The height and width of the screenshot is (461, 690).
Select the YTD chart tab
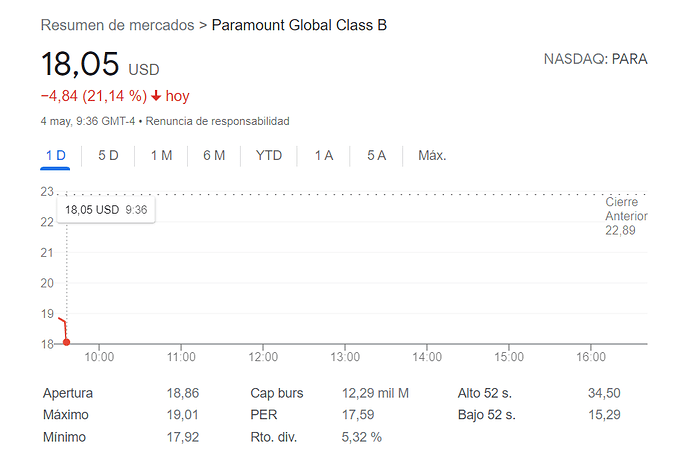(x=268, y=156)
